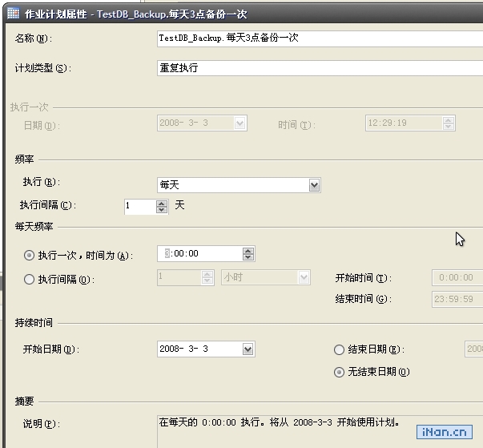Click the 结束时间 field showing 23:59:59
Screen dimensions: 483x448
(457, 300)
